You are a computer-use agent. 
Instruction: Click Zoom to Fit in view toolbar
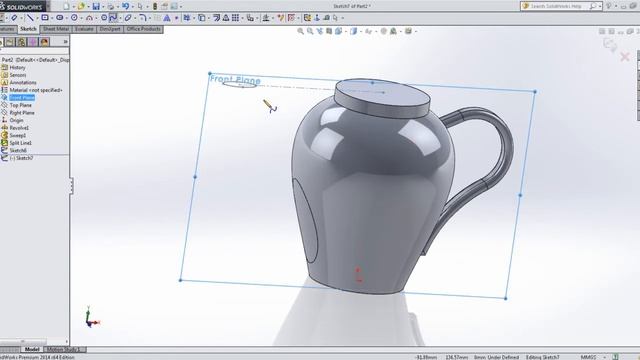point(300,31)
